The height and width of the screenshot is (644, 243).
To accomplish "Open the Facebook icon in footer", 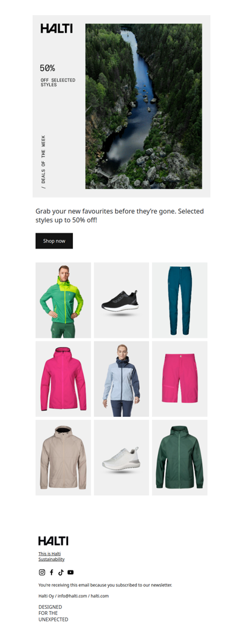I will pyautogui.click(x=52, y=572).
